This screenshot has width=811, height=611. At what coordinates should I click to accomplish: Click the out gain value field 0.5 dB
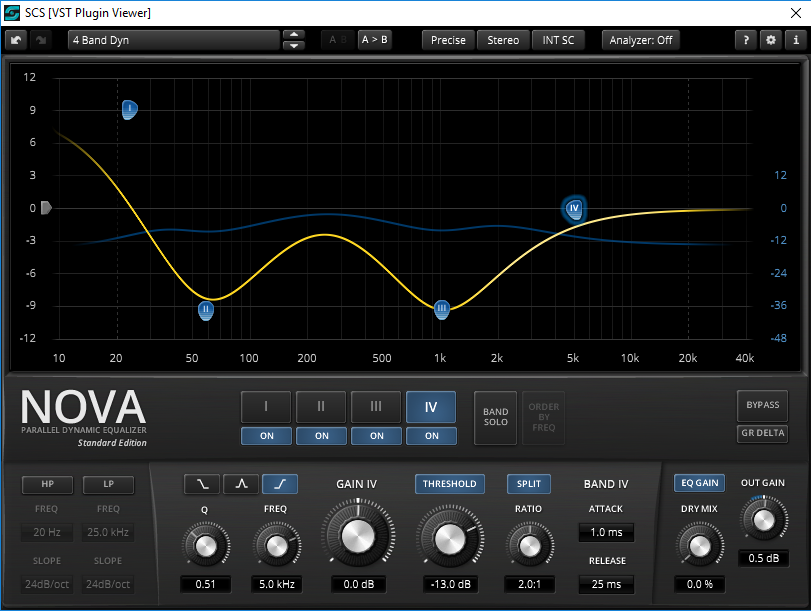pos(763,558)
